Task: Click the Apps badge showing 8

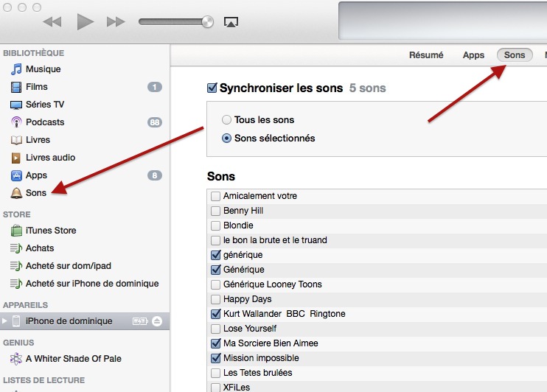Action: click(155, 175)
